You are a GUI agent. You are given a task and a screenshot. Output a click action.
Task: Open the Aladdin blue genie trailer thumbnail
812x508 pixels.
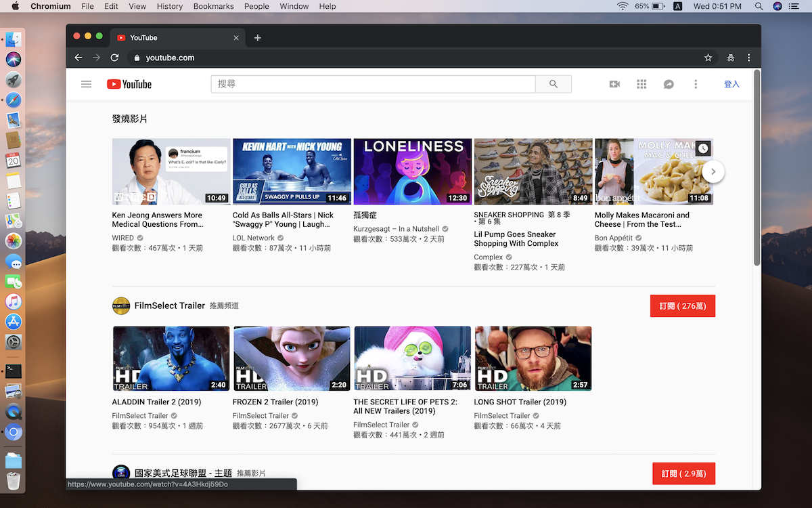point(171,358)
